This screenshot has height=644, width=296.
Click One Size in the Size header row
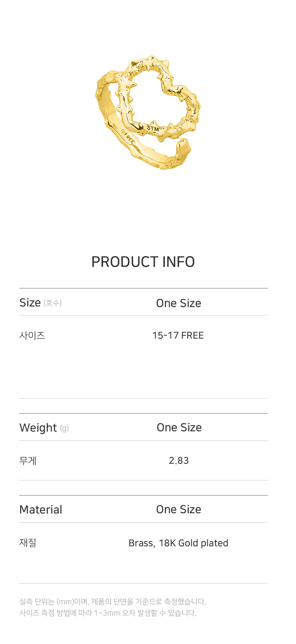point(178,303)
